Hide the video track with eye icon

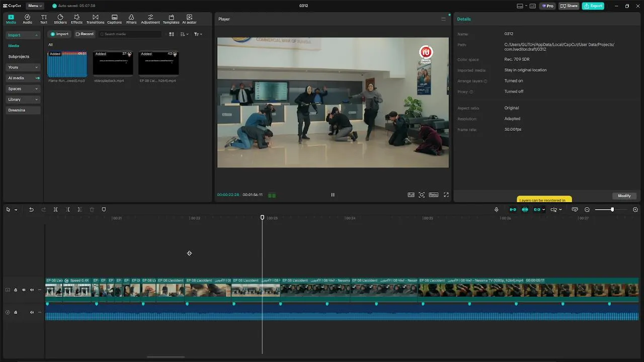click(x=23, y=290)
